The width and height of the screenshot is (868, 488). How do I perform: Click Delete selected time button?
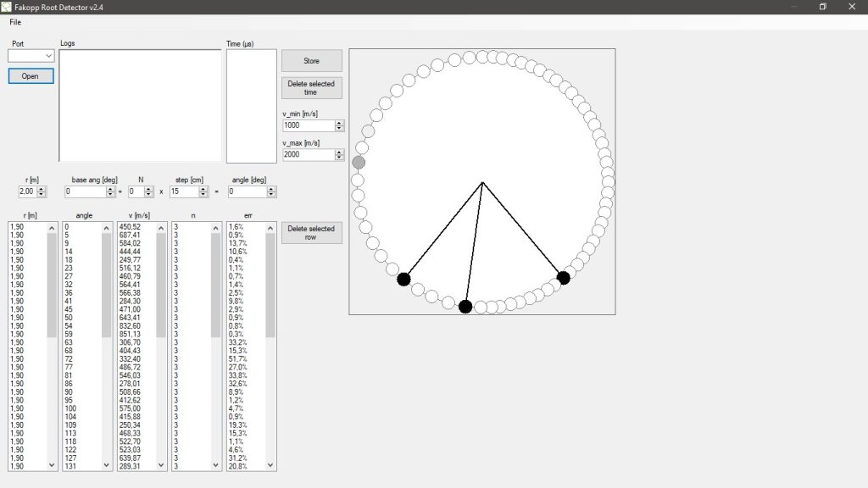(x=311, y=88)
